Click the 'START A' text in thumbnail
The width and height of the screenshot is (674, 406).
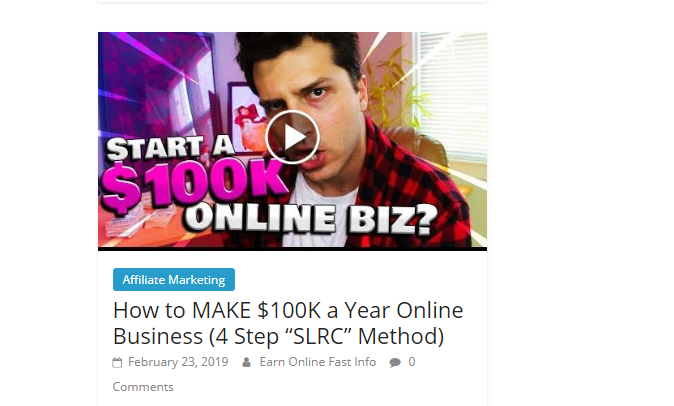click(x=171, y=147)
